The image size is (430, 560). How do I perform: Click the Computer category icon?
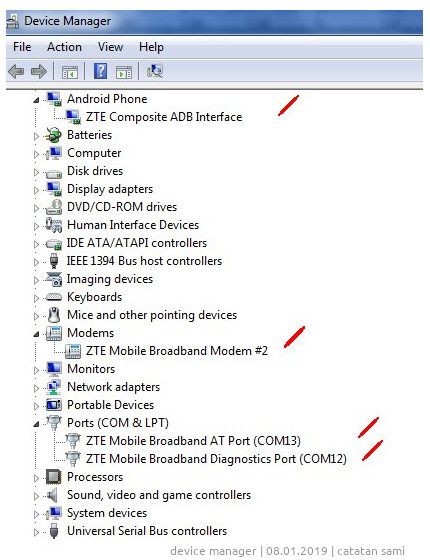pos(54,153)
